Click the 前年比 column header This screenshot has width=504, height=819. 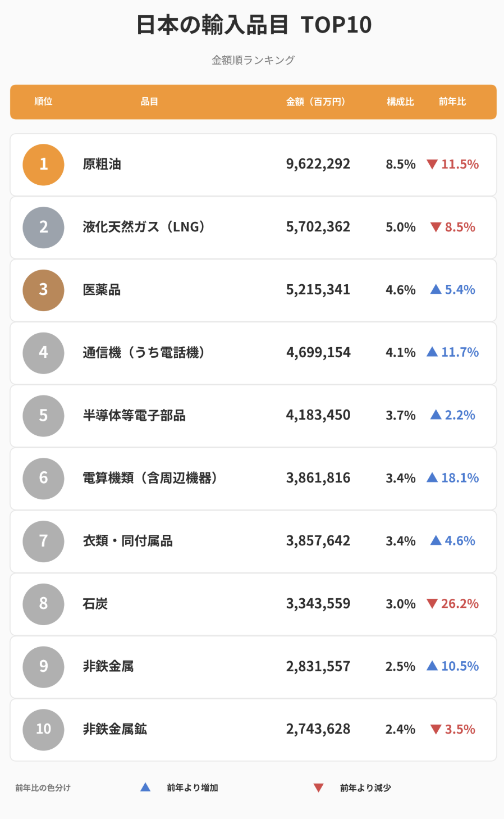tap(452, 102)
